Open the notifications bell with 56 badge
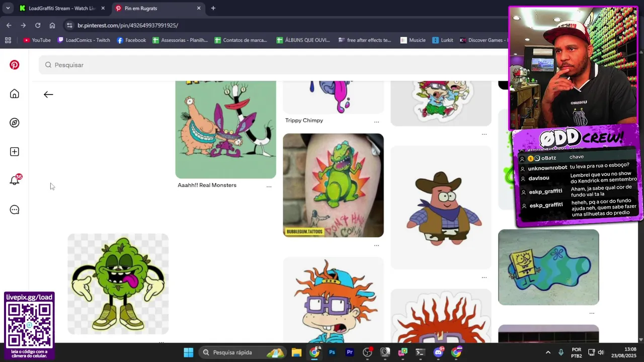644x362 pixels. [x=15, y=180]
